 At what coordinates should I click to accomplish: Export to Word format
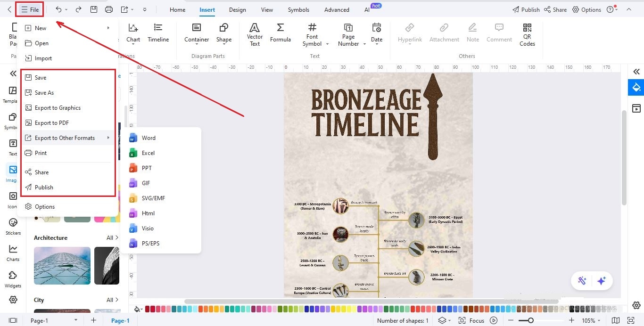click(x=161, y=138)
